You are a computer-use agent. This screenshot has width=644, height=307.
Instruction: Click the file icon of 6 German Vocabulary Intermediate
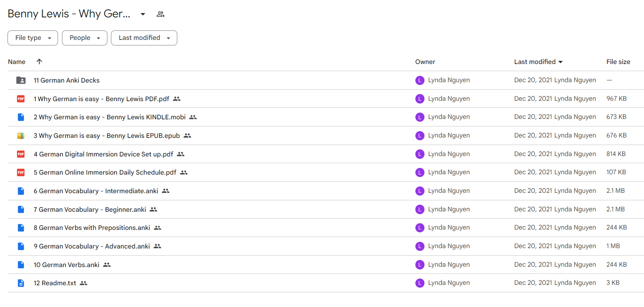pos(21,191)
